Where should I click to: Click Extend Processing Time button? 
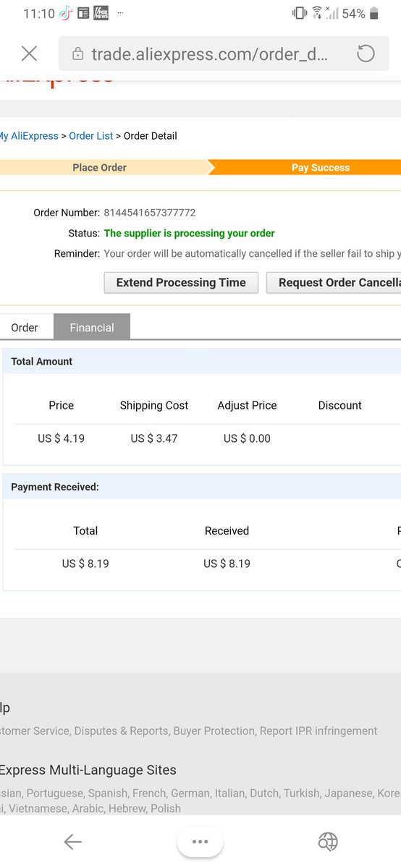click(181, 283)
